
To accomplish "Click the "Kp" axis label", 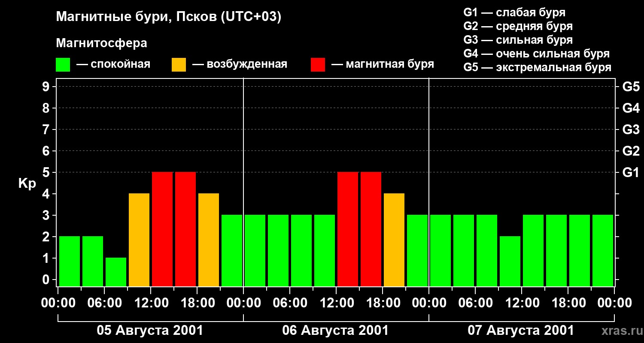I will pyautogui.click(x=27, y=184).
